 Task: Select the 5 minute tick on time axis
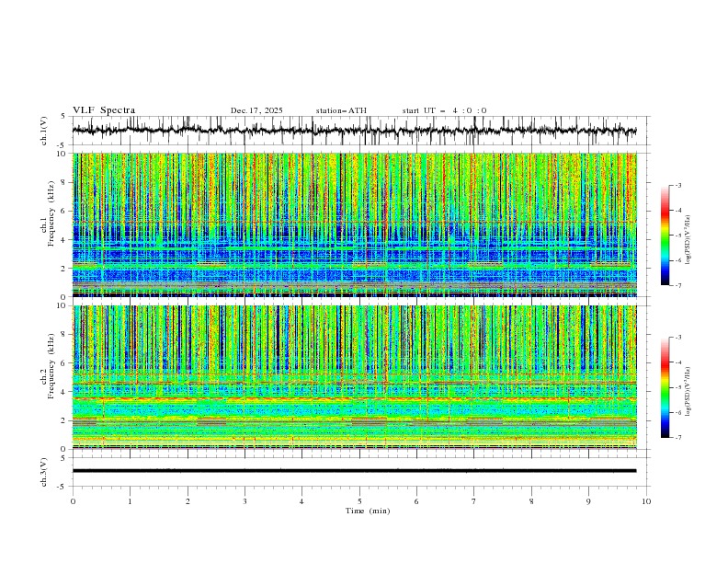pyautogui.click(x=359, y=500)
